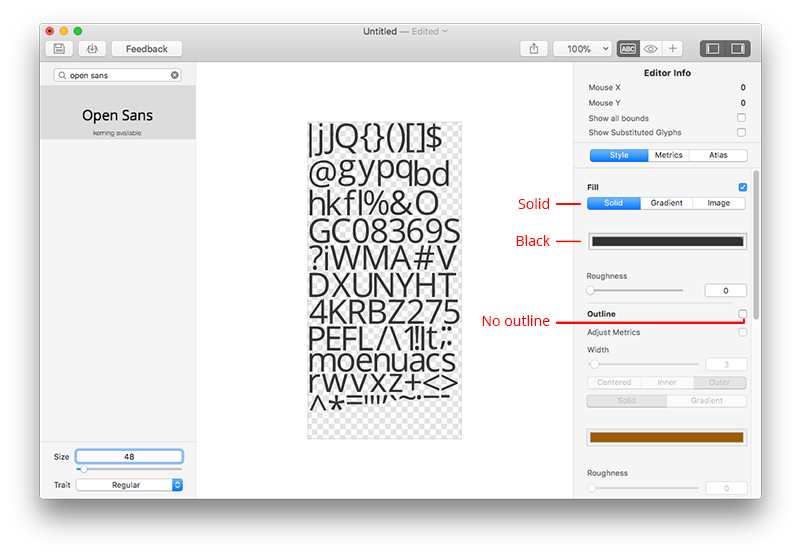Select the Gradient fill type
This screenshot has height=555, width=800.
666,203
